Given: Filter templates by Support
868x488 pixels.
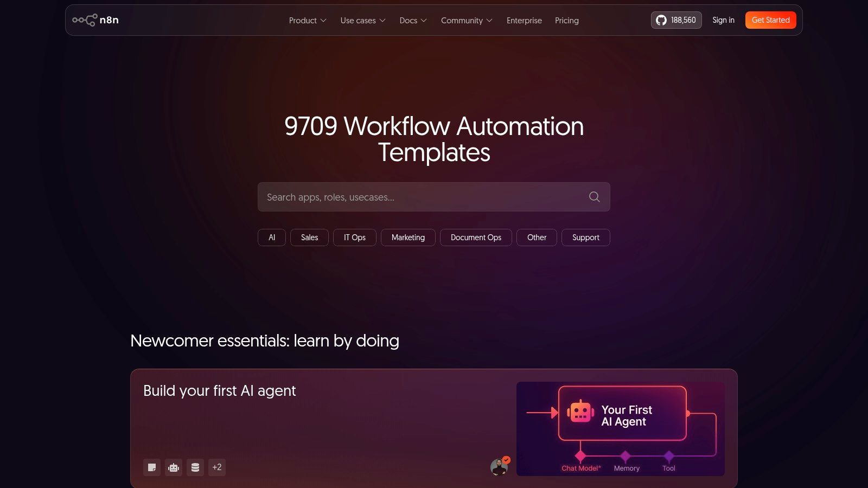Looking at the screenshot, I should 586,237.
